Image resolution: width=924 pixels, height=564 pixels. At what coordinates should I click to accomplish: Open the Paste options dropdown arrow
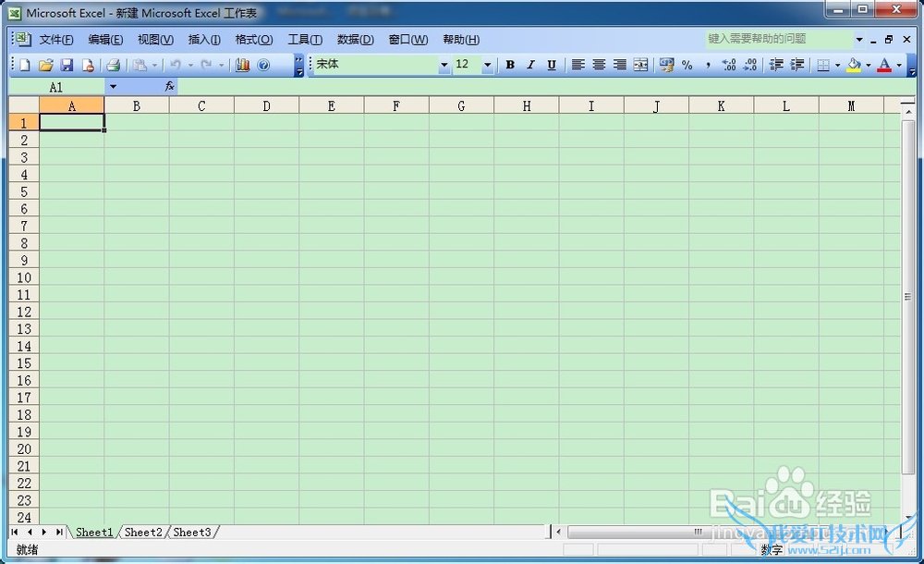[154, 65]
